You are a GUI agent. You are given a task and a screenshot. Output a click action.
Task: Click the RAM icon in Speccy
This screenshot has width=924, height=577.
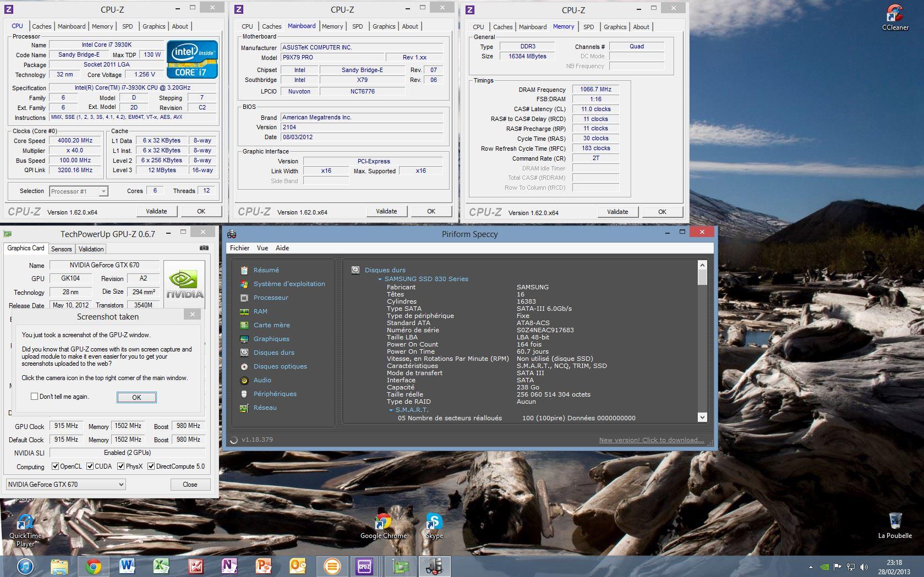[x=244, y=311]
